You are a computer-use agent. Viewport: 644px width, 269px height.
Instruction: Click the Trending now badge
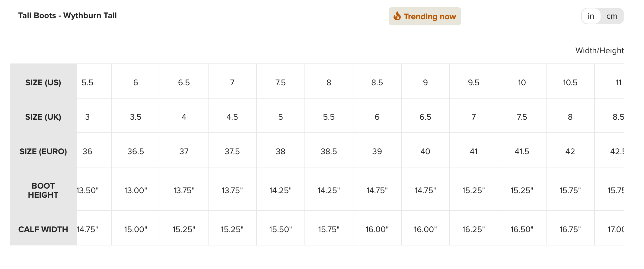point(425,16)
